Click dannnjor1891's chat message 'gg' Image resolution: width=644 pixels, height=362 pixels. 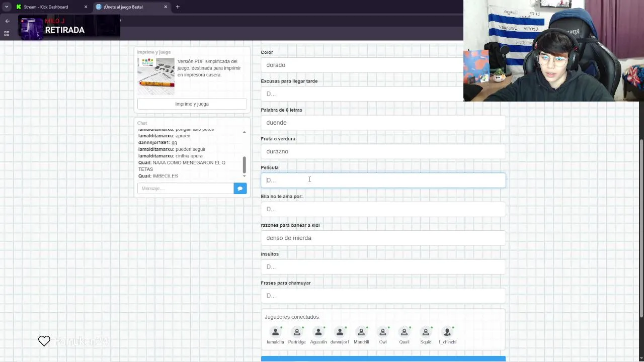pos(174,143)
